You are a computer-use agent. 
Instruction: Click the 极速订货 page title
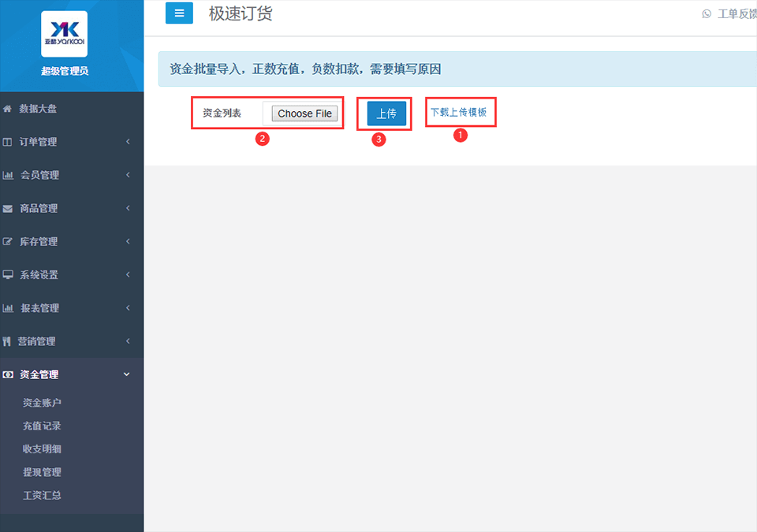pyautogui.click(x=241, y=13)
